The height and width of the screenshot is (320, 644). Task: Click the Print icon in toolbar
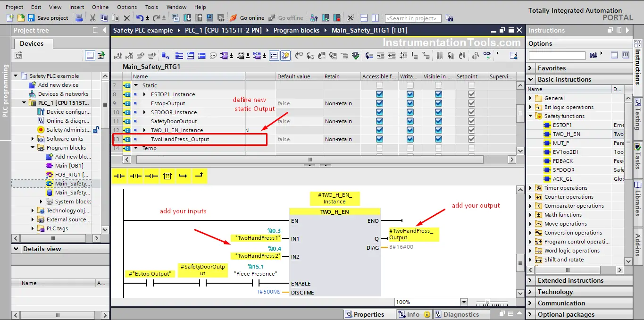(80, 18)
